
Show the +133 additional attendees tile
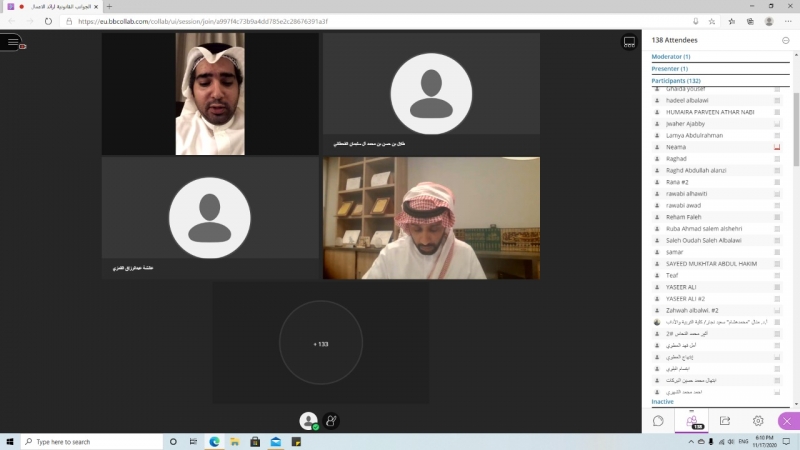click(320, 343)
